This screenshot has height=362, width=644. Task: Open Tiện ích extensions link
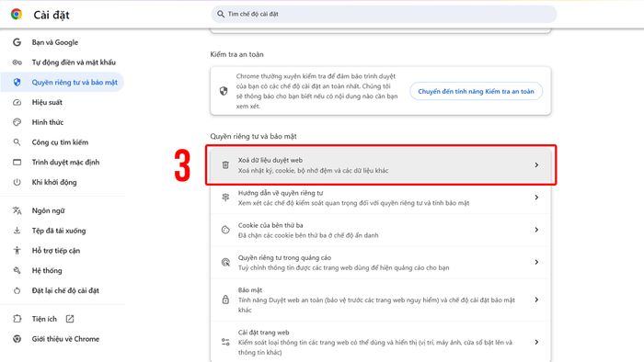point(44,319)
